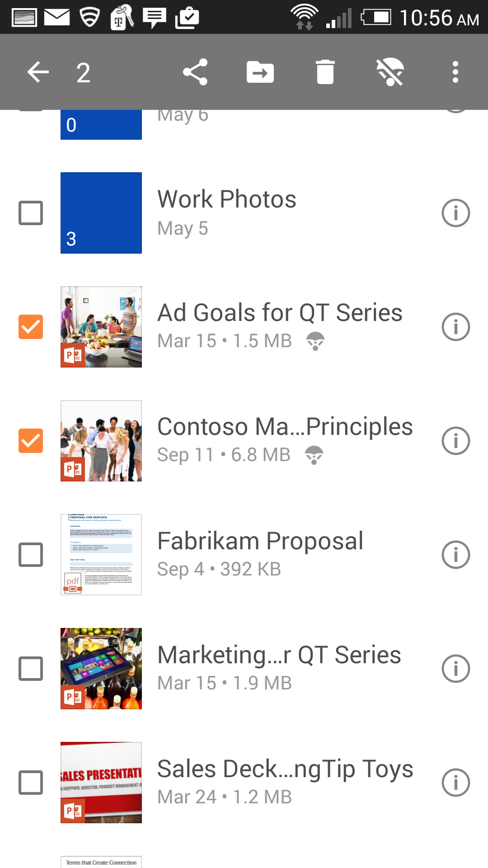Open the three-dot overflow menu
Screen dimensions: 488x868
pyautogui.click(x=455, y=72)
